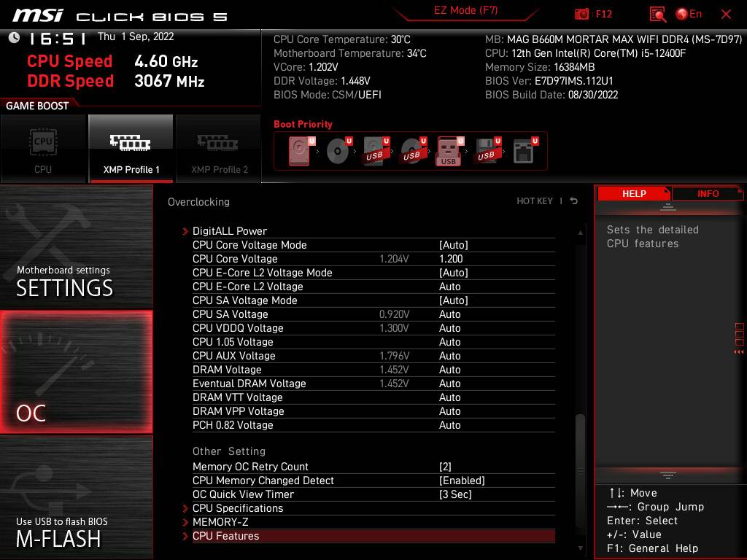Select the USB floppy boot device icon
Image resolution: width=747 pixels, height=560 pixels.
(487, 151)
